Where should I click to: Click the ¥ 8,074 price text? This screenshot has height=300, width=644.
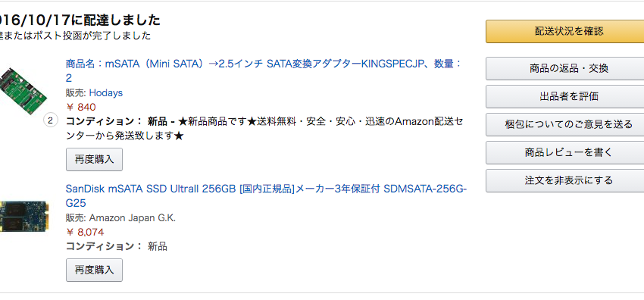[x=85, y=233]
